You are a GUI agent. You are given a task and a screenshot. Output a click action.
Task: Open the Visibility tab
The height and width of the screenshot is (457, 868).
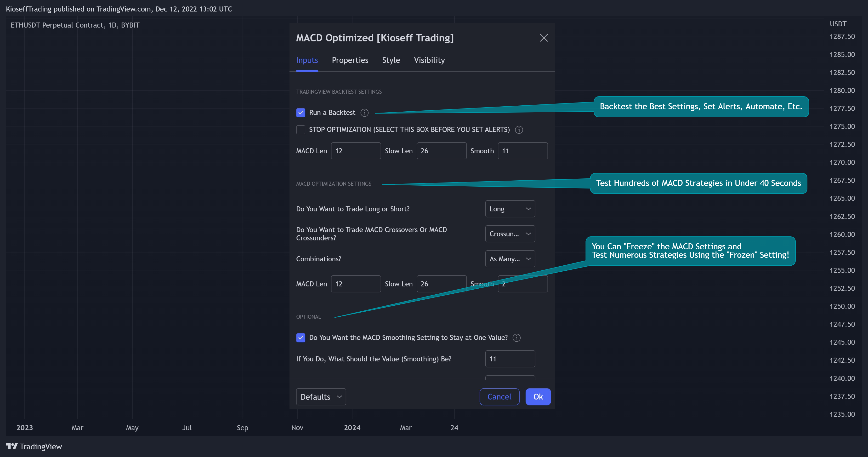[x=429, y=60]
